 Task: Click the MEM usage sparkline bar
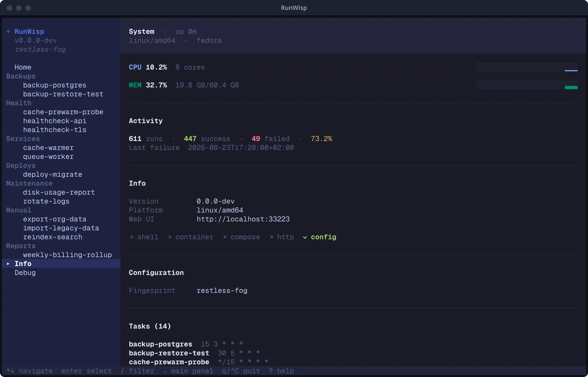click(x=527, y=85)
